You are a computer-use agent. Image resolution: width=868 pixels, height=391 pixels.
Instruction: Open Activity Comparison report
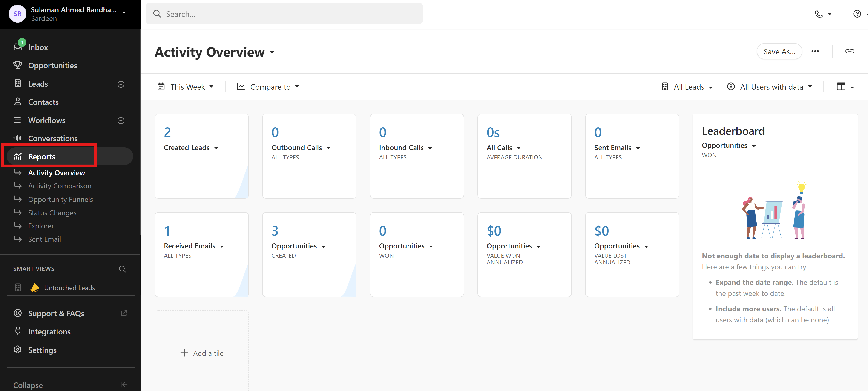click(x=60, y=186)
